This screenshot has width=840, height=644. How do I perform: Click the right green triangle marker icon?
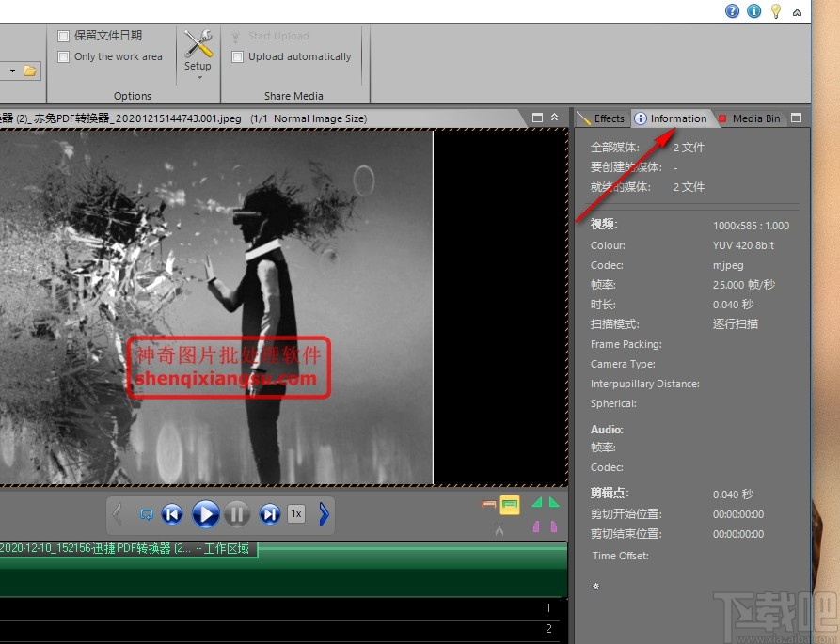[x=554, y=502]
